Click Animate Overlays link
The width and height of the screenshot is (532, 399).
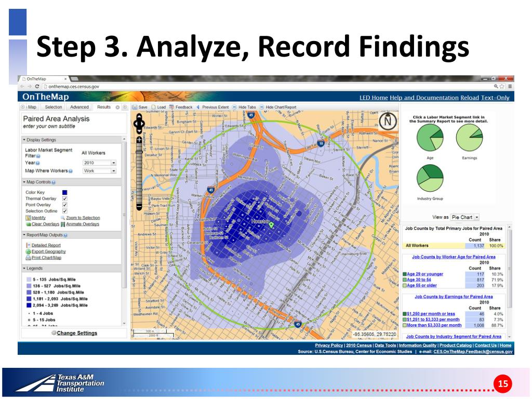[x=83, y=224]
